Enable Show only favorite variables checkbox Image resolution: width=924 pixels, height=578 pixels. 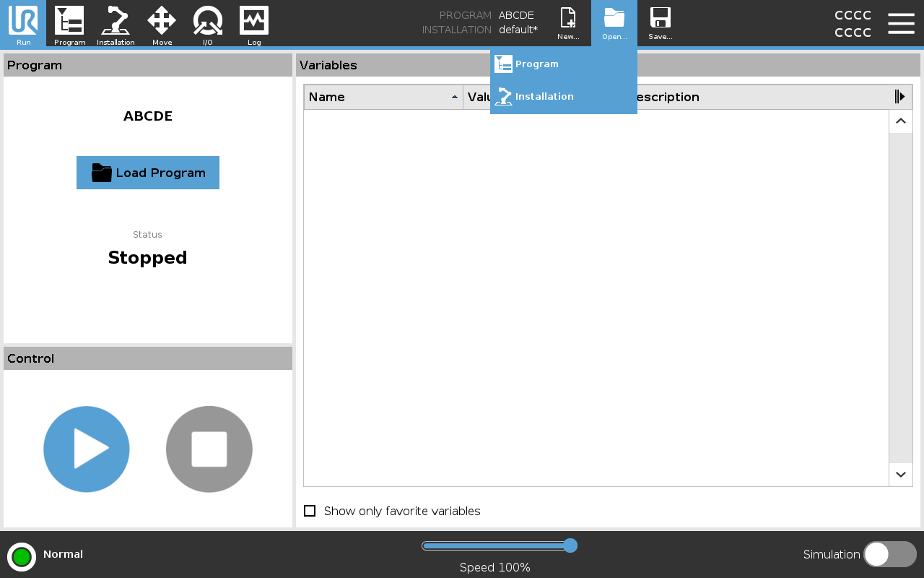(x=310, y=511)
